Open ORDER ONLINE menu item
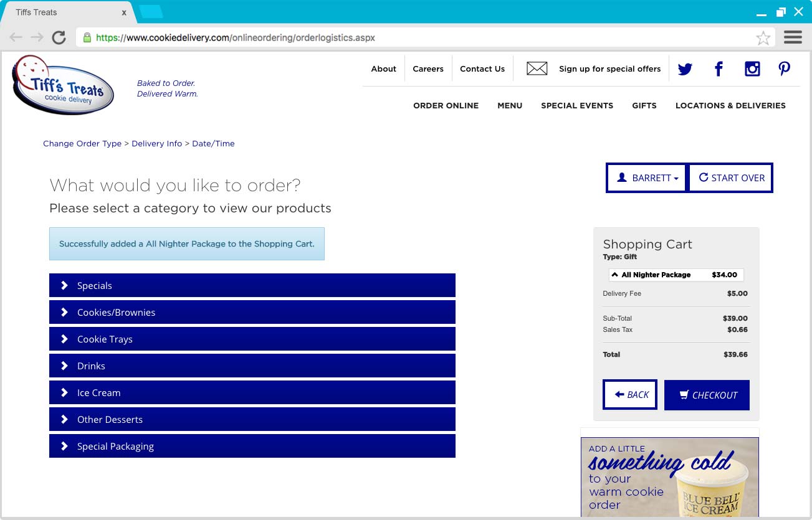 (x=446, y=106)
